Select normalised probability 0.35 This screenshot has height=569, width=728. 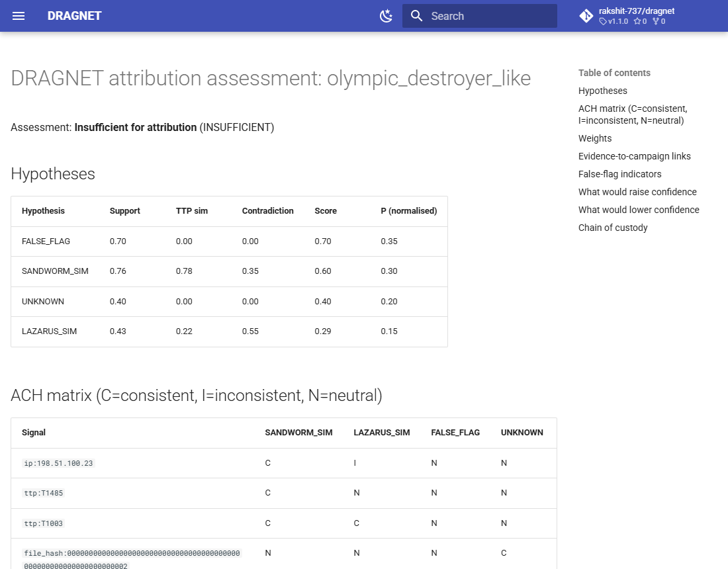pos(389,241)
